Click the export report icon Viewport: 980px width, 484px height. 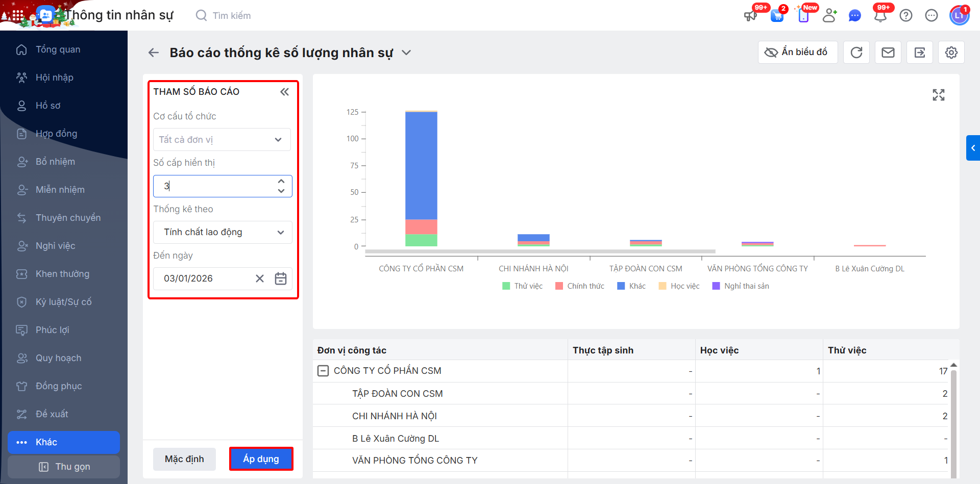point(920,53)
